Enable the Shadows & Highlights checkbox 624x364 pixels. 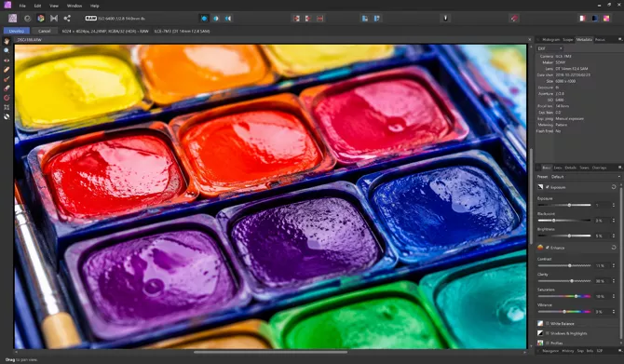coord(548,333)
